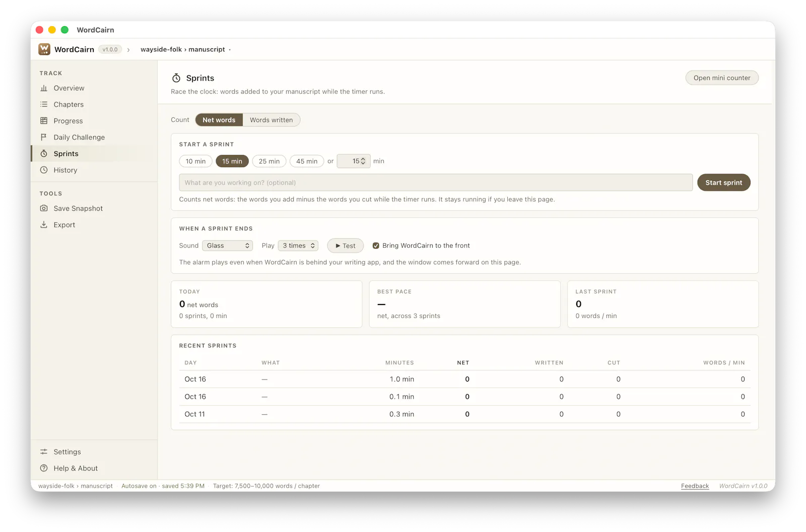Choose the 15 min sprint length
The image size is (806, 532).
[232, 161]
